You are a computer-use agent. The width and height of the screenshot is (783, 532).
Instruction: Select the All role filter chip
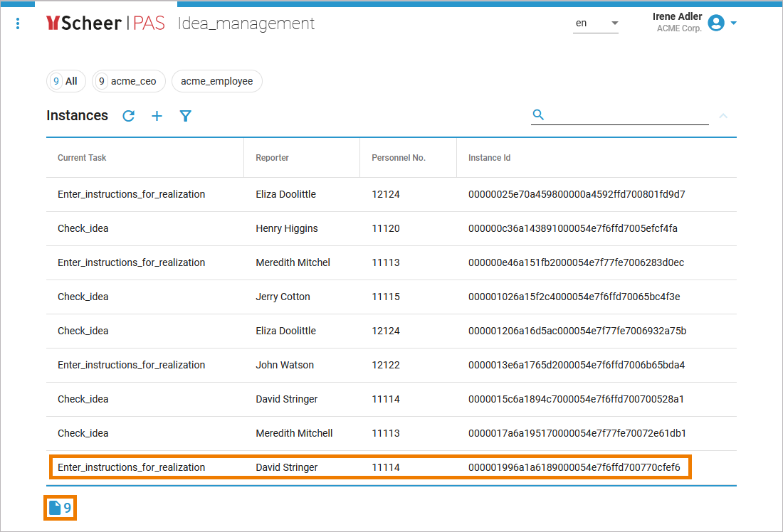66,81
